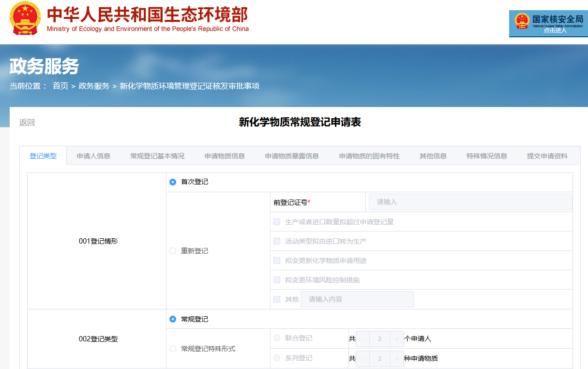Select the 重新登记 radio option
The height and width of the screenshot is (369, 588).
pyautogui.click(x=173, y=251)
